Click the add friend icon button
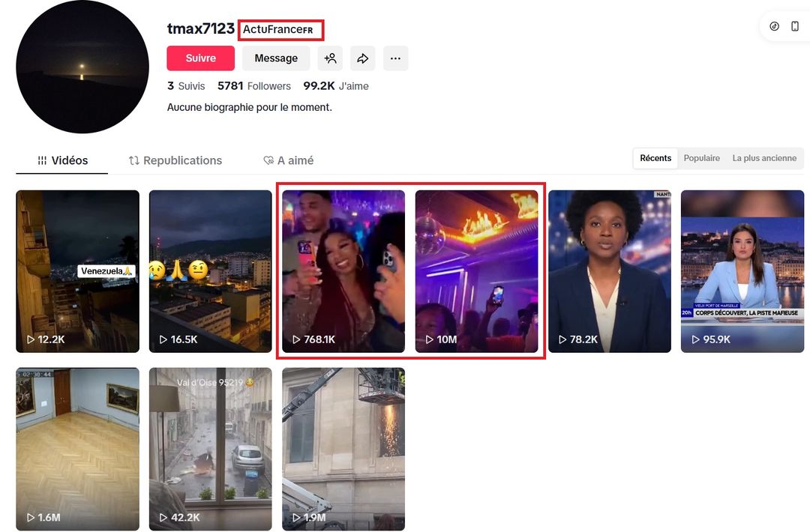The width and height of the screenshot is (810, 532). pos(330,58)
